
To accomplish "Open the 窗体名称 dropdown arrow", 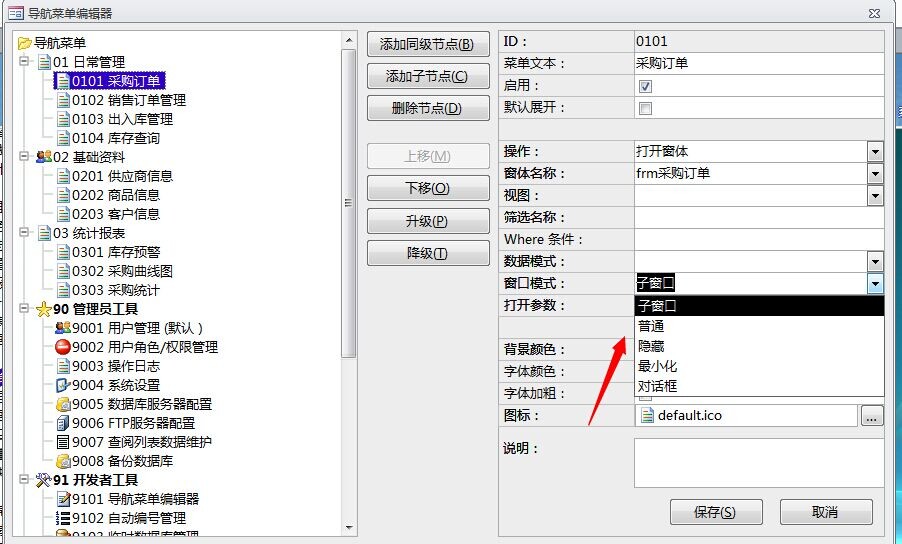I will point(875,174).
